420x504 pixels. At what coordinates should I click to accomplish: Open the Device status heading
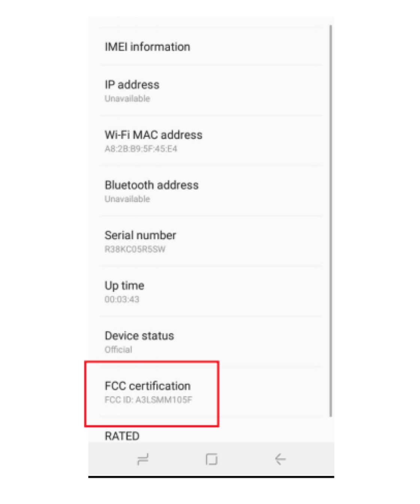(139, 336)
